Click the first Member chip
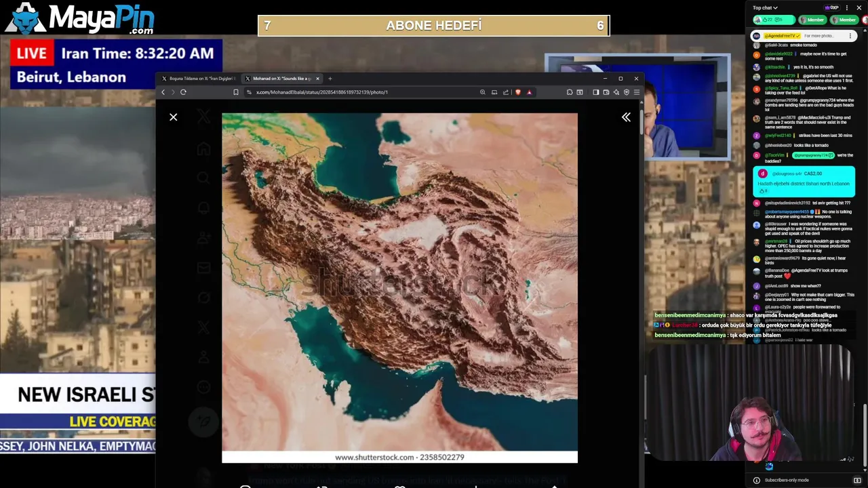Screen dimensions: 868x488 812,20
